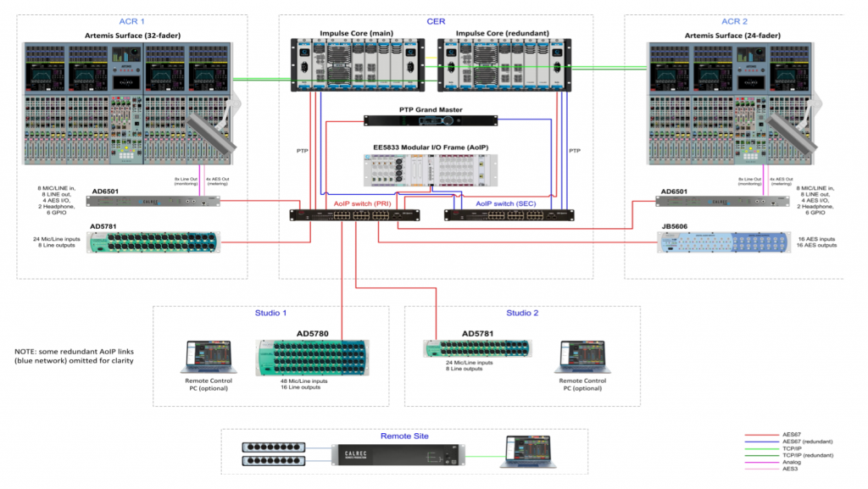Click the "CER" room heading
The height and width of the screenshot is (489, 868).
[x=436, y=21]
